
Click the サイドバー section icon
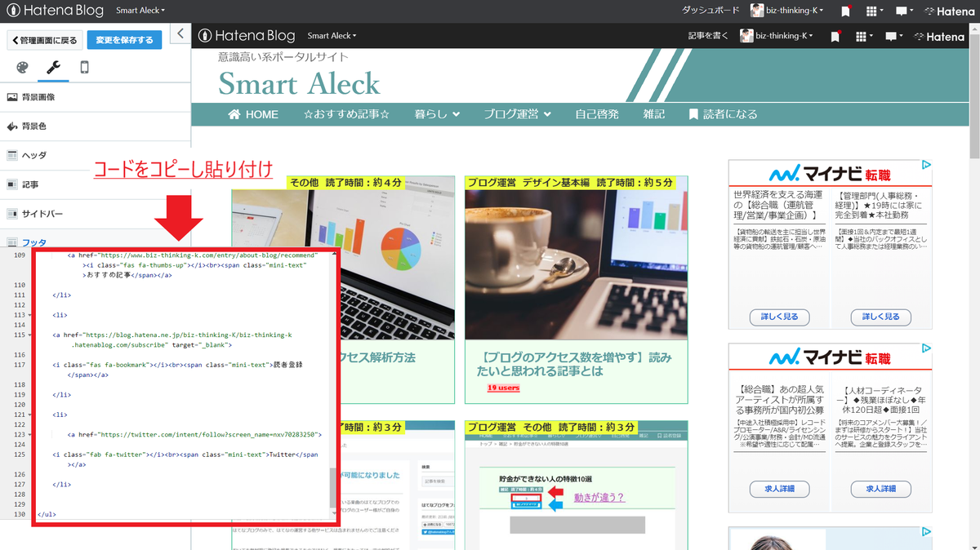coord(12,214)
